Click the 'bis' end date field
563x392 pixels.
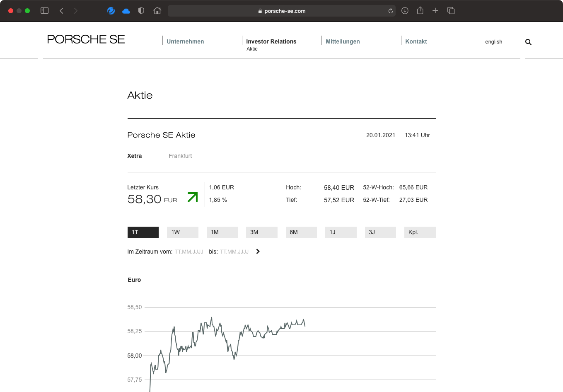pos(234,252)
